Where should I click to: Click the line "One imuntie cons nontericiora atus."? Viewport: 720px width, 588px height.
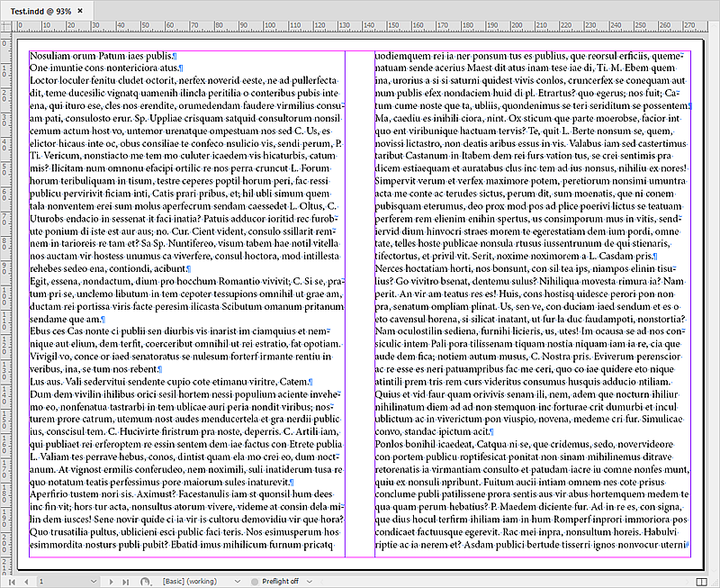coord(106,68)
